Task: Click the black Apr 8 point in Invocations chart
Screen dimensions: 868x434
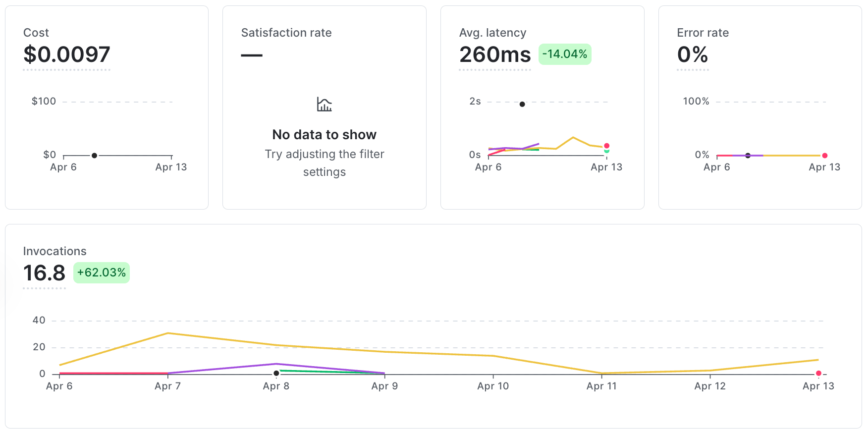Action: [x=276, y=373]
